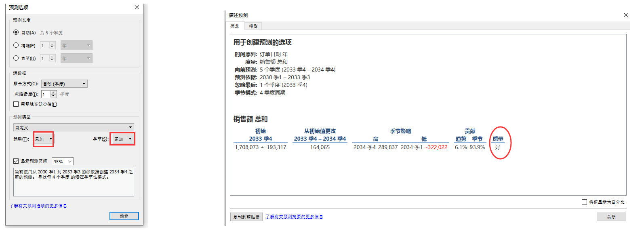Click the 季节影响 column header
This screenshot has width=644, height=234.
(400, 131)
